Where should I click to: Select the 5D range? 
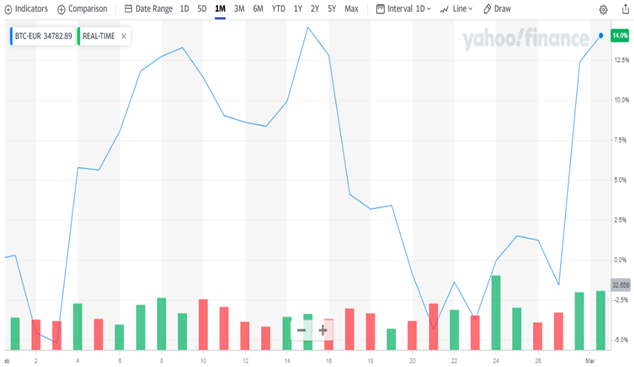click(202, 9)
